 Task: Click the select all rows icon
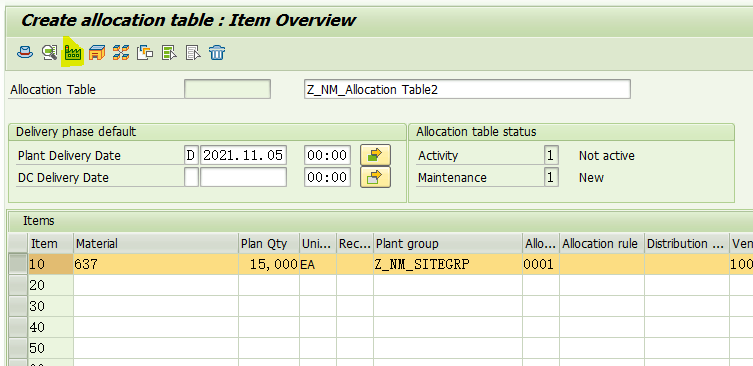click(x=169, y=52)
